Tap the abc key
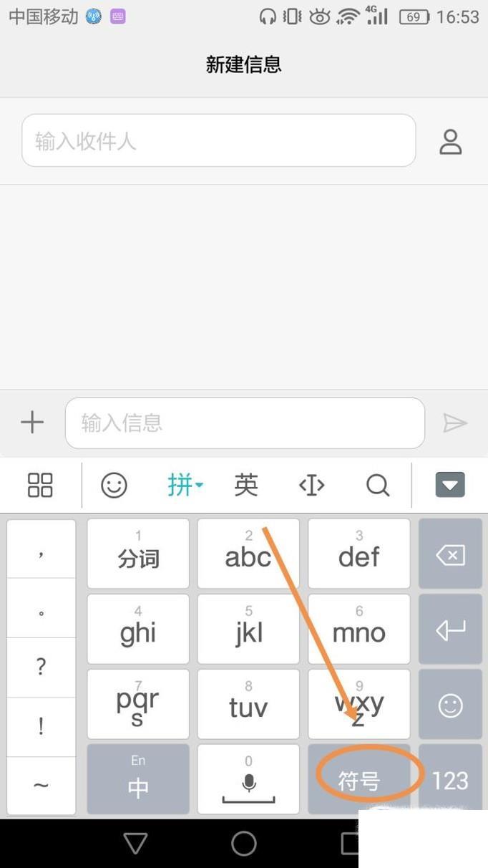Viewport: 488px width, 868px height. (x=248, y=554)
